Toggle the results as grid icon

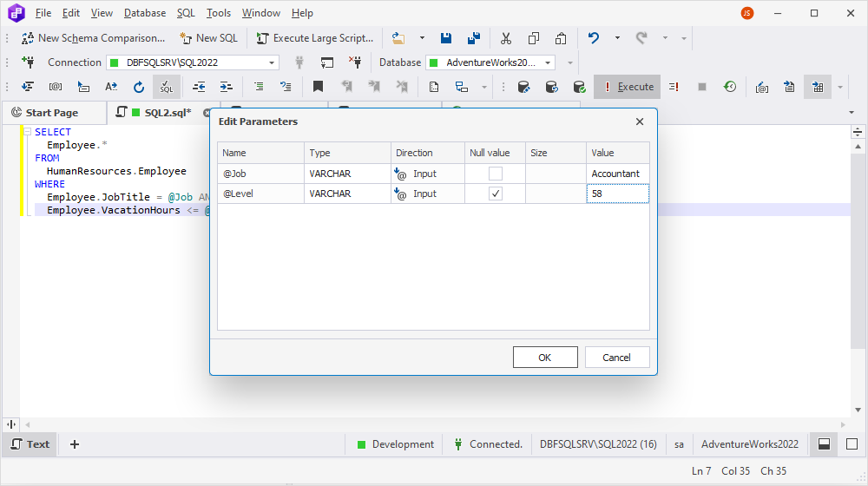pyautogui.click(x=818, y=87)
